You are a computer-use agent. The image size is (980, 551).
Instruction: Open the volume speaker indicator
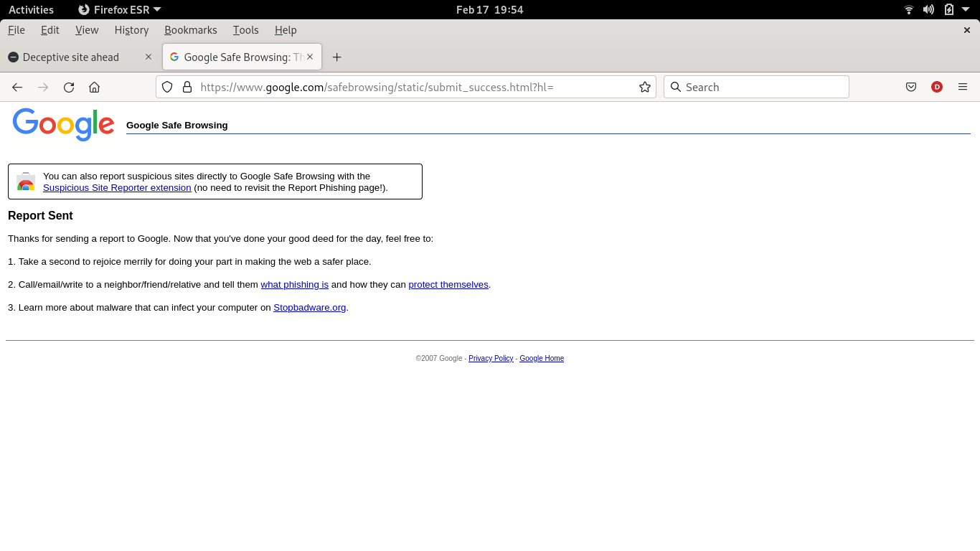[928, 9]
